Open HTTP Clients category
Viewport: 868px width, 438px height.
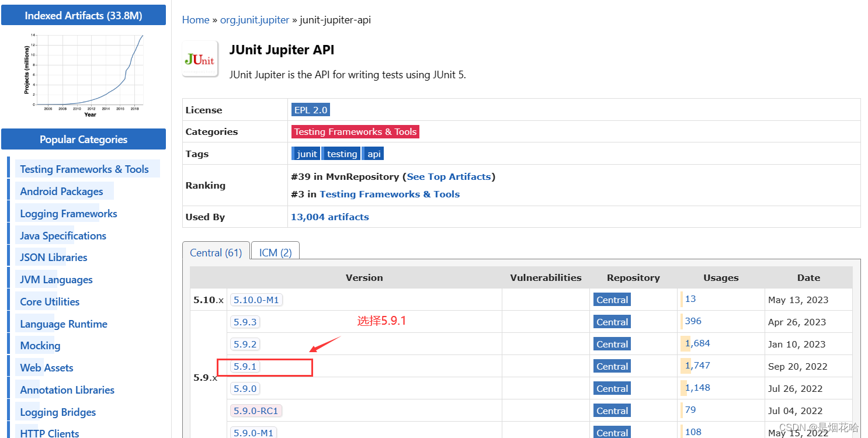(x=50, y=433)
